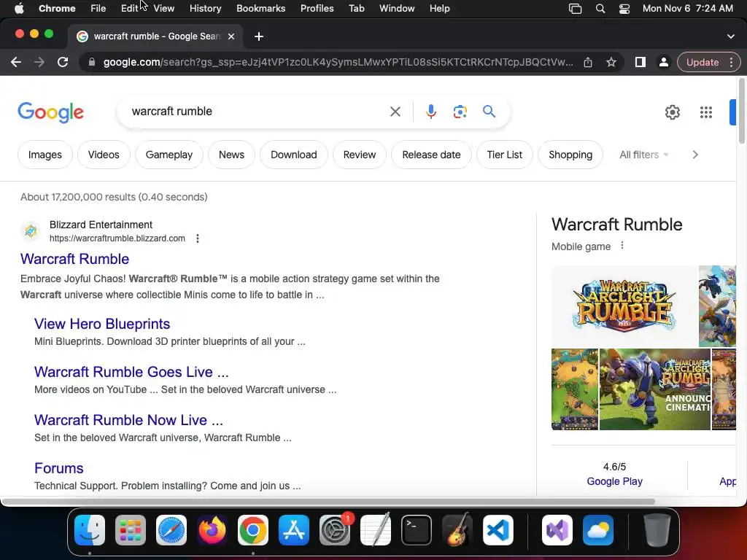747x560 pixels.
Task: Click the address bar URL
Action: point(338,63)
